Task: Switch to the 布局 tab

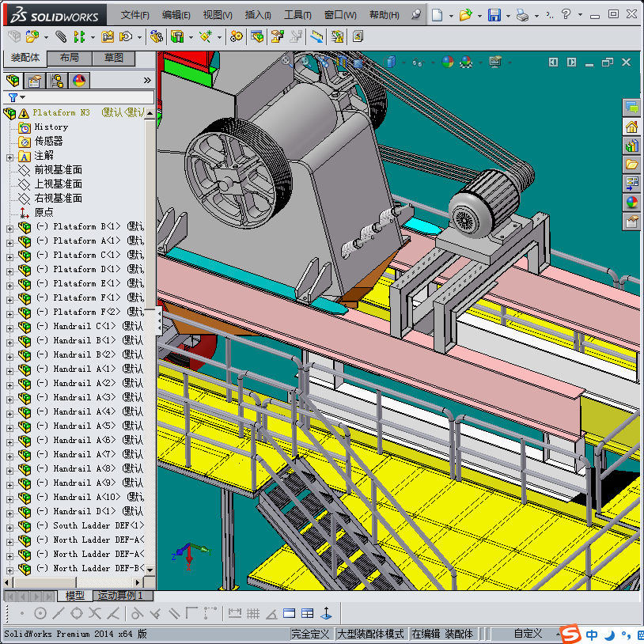Action: coord(69,58)
